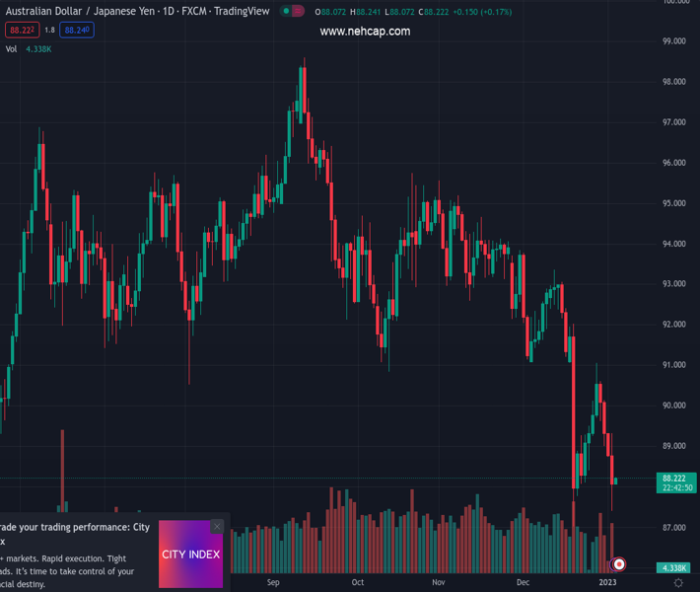Click the 93.000 price scale label

674,284
